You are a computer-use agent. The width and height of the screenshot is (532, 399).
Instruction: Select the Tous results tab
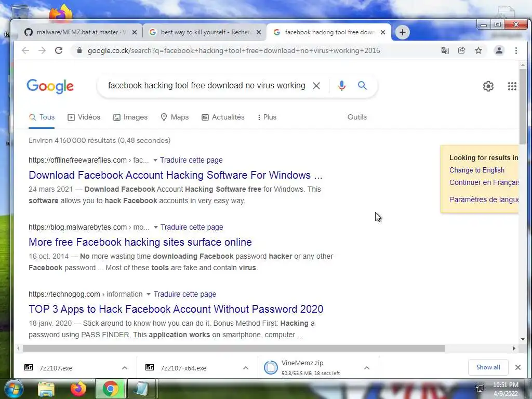tap(42, 117)
